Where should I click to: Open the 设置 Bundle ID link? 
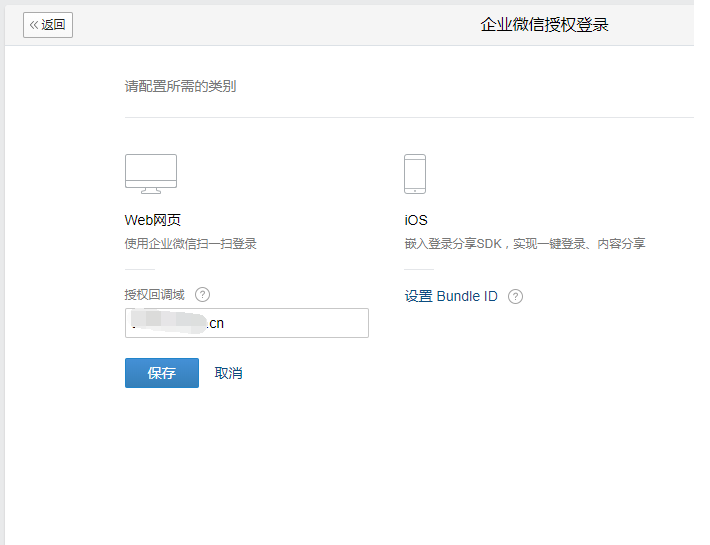451,296
